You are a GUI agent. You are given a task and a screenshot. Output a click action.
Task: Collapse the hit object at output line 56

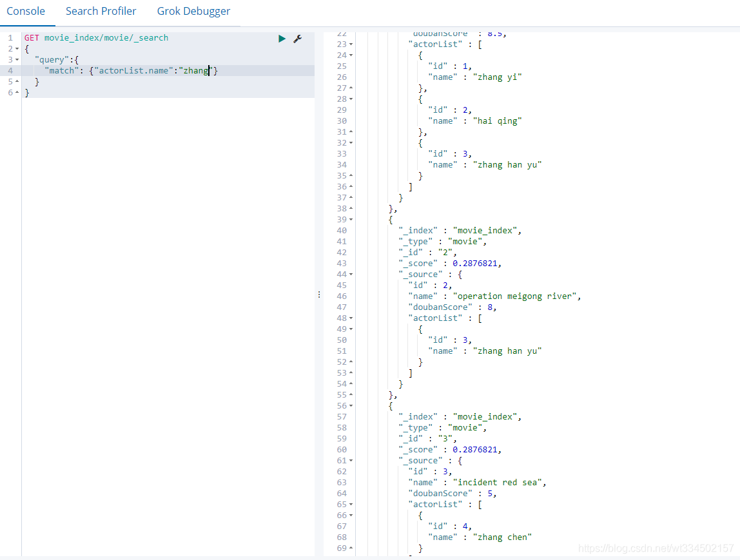351,406
